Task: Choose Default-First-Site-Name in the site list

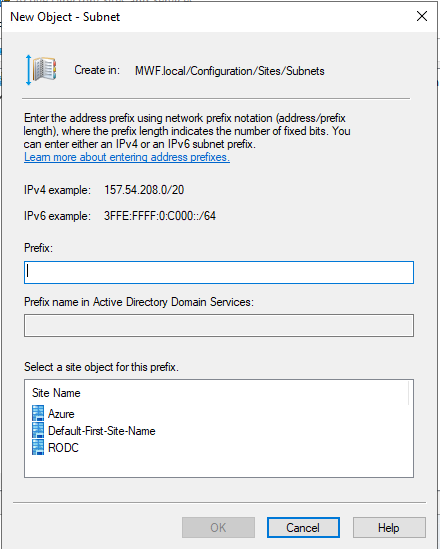Action: pos(102,431)
